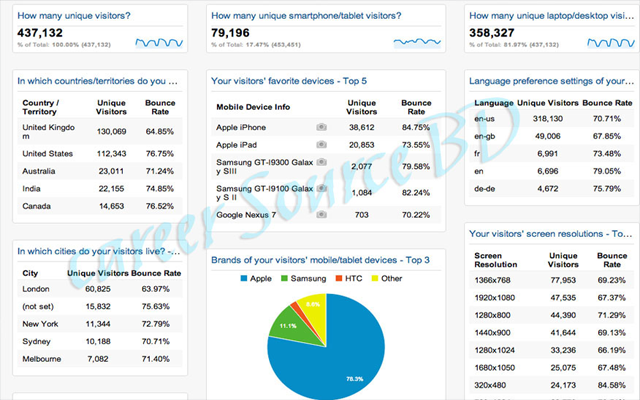Image resolution: width=640 pixels, height=400 pixels.
Task: Select the 'India' country row
Action: (x=100, y=189)
